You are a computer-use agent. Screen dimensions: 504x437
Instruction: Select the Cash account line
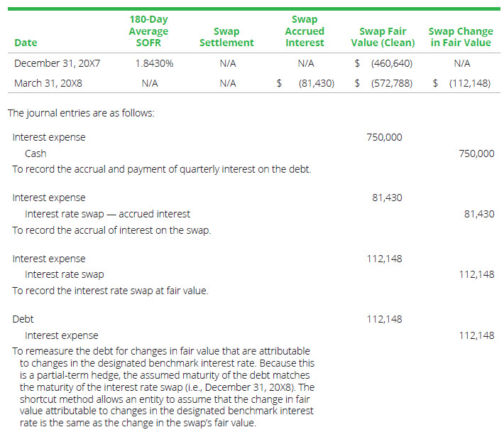tap(35, 153)
